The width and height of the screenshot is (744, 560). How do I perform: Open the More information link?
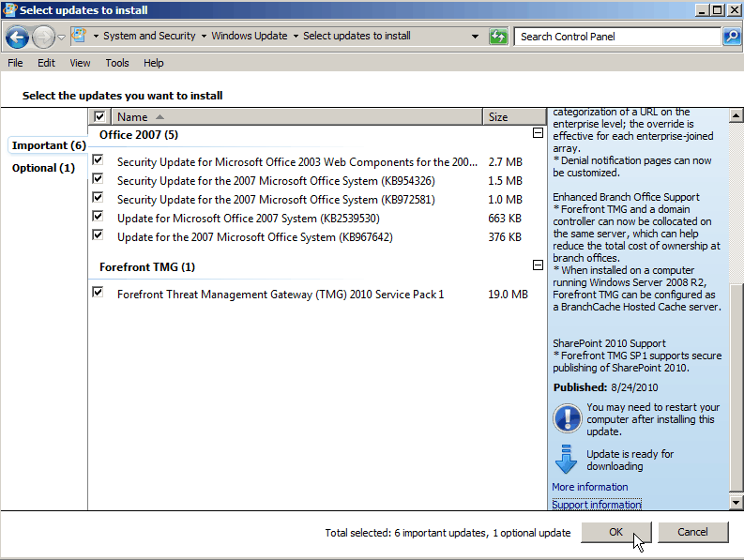pos(590,487)
